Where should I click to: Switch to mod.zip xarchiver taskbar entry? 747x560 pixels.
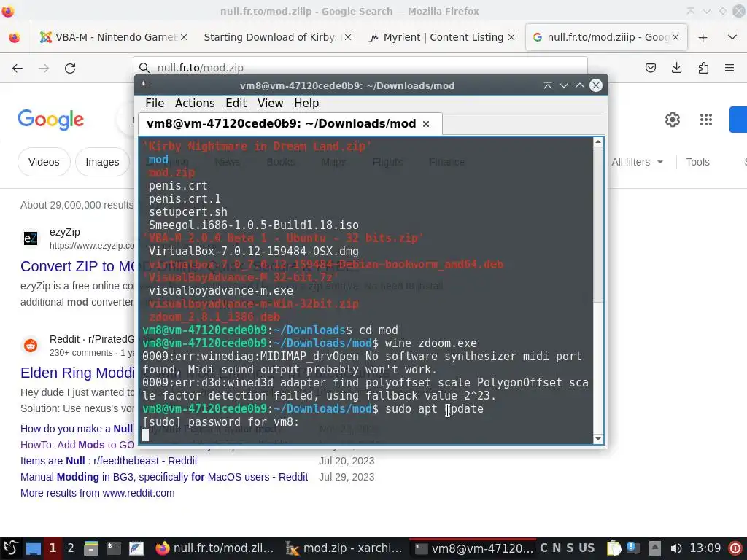click(x=344, y=548)
